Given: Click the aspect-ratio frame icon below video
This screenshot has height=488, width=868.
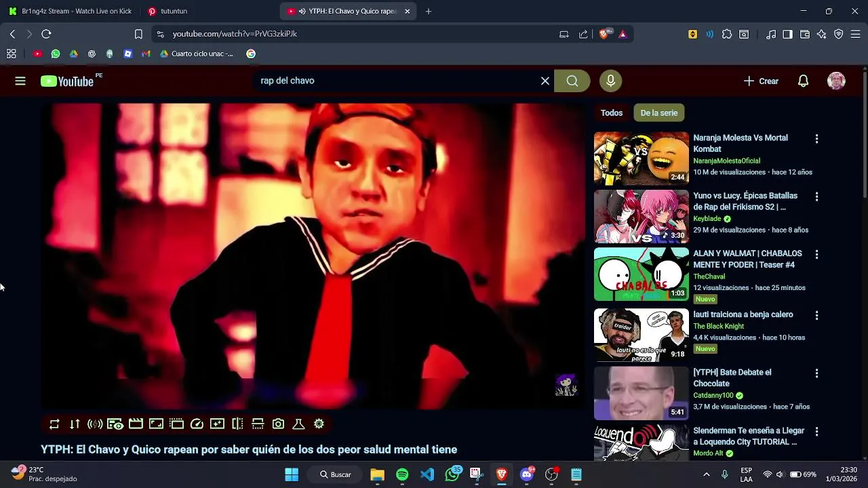Looking at the screenshot, I should coord(156,424).
